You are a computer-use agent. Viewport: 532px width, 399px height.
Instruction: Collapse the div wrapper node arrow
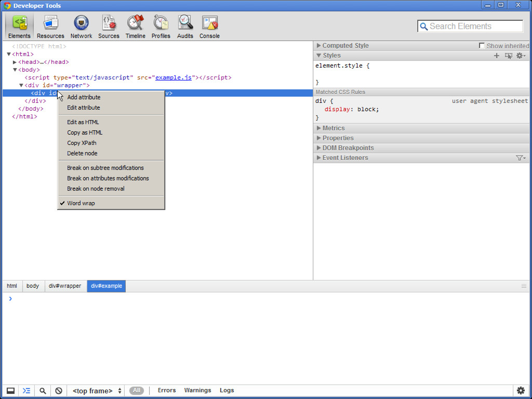[21, 86]
